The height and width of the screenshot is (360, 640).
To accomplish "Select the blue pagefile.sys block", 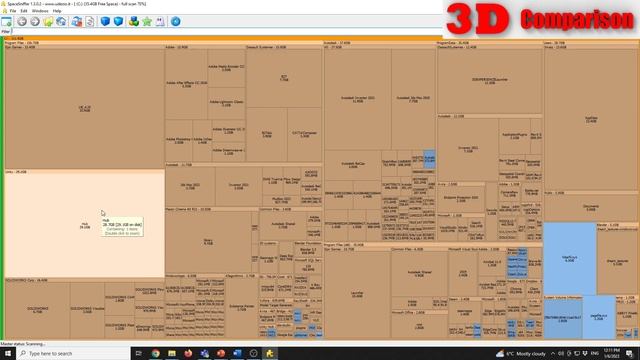I will coord(599,317).
